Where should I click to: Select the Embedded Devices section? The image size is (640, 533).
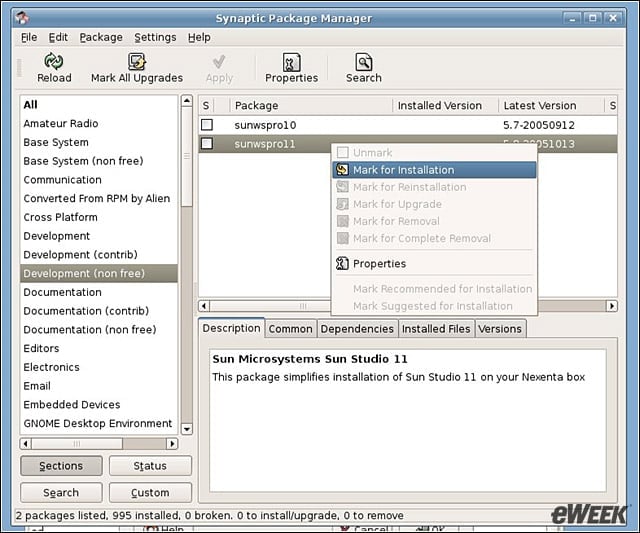99,405
